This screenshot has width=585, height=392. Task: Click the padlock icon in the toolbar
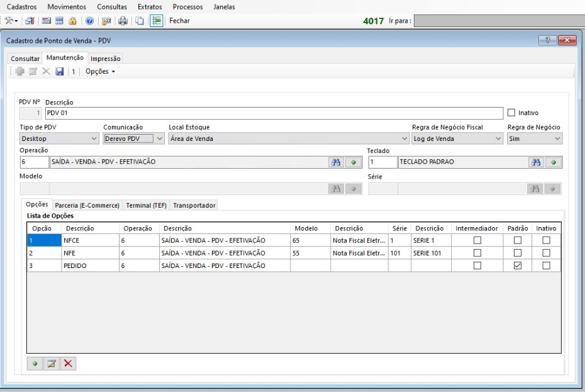[73, 21]
